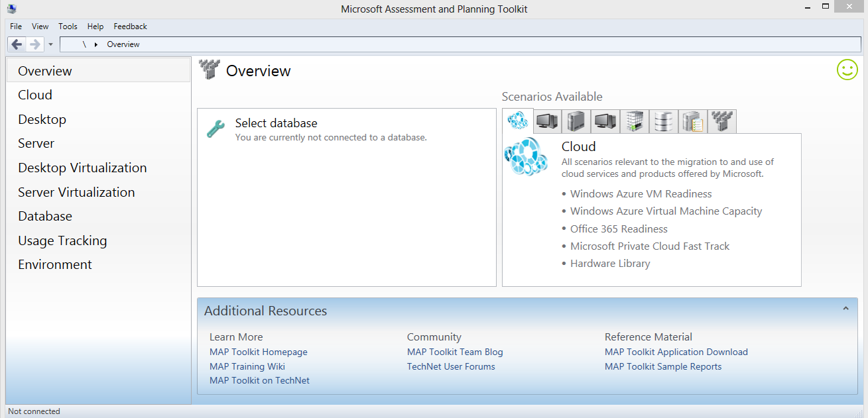Select the Server scenario tab icon

tap(576, 121)
